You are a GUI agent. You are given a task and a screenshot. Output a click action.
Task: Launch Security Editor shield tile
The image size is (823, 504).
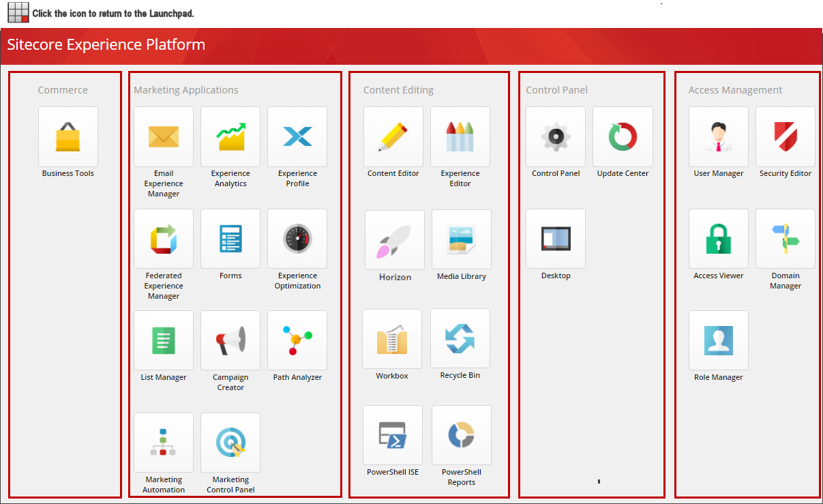(x=785, y=136)
